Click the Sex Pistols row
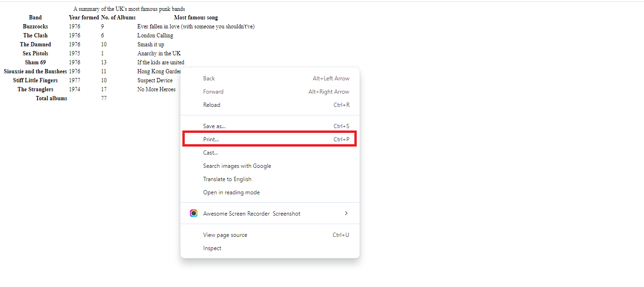This screenshot has height=287, width=644. (x=35, y=53)
